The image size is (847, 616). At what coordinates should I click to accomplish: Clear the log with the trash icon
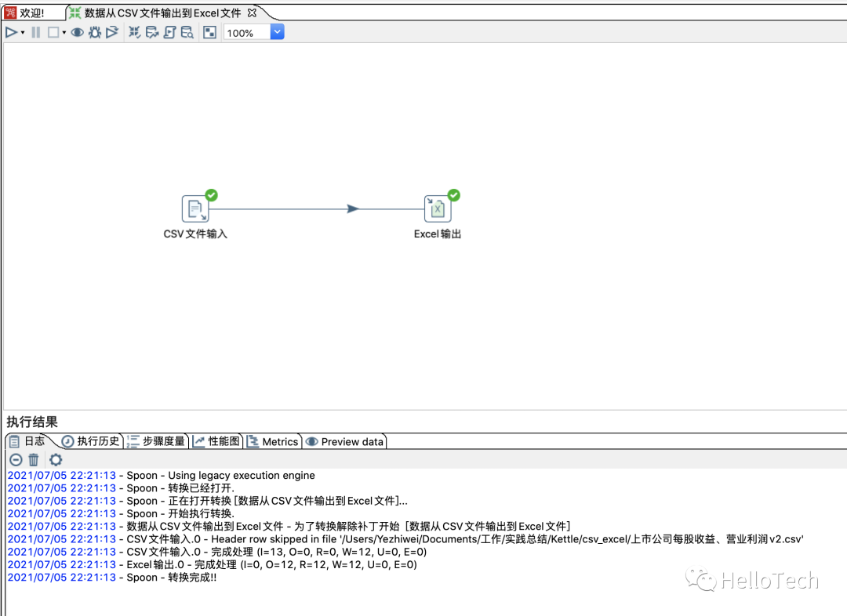pos(34,460)
